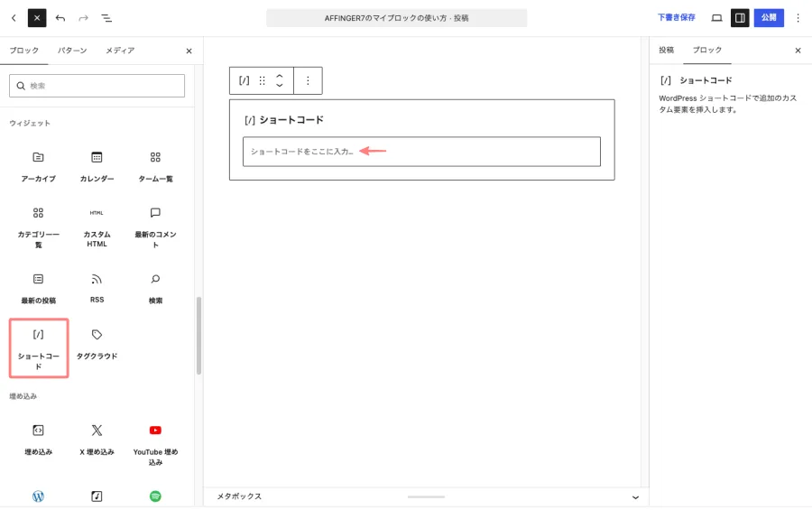Click the WordPress ショートコード description text
Screen dimensions: 812x510
tap(727, 104)
